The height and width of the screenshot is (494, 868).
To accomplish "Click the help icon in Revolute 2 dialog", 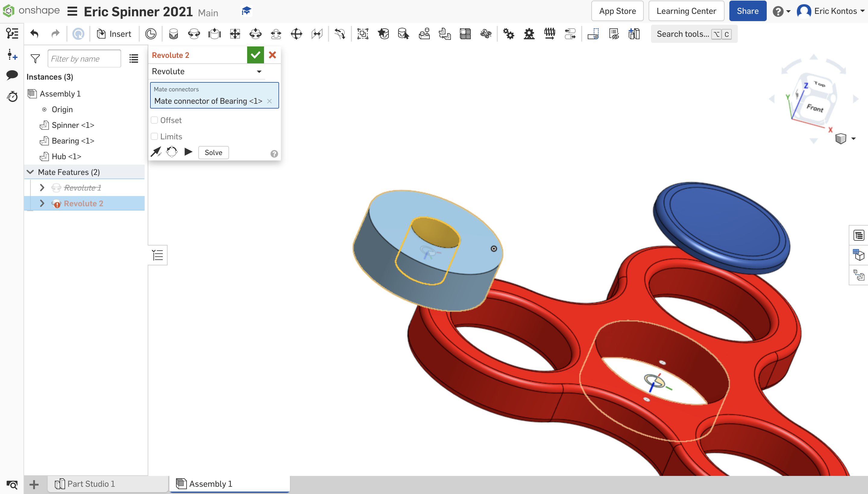I will [274, 153].
